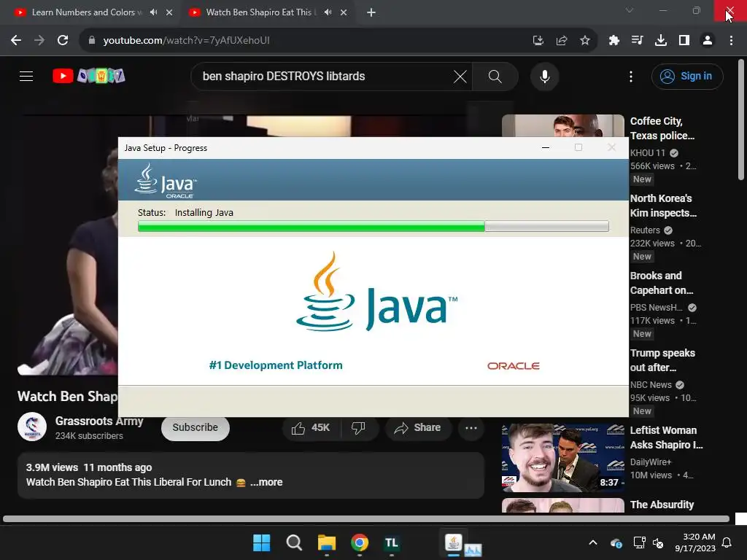
Task: Close the Learn Numbers and Colors tab
Action: [x=169, y=12]
